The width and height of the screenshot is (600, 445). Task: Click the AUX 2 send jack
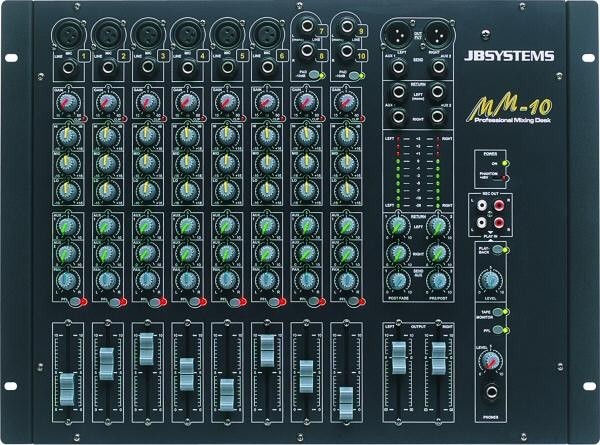pyautogui.click(x=438, y=67)
